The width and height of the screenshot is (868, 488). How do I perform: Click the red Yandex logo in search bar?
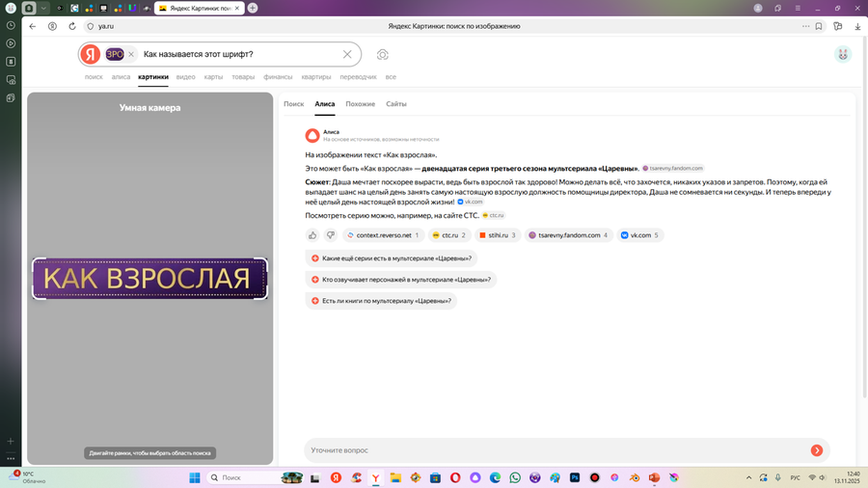click(x=91, y=54)
